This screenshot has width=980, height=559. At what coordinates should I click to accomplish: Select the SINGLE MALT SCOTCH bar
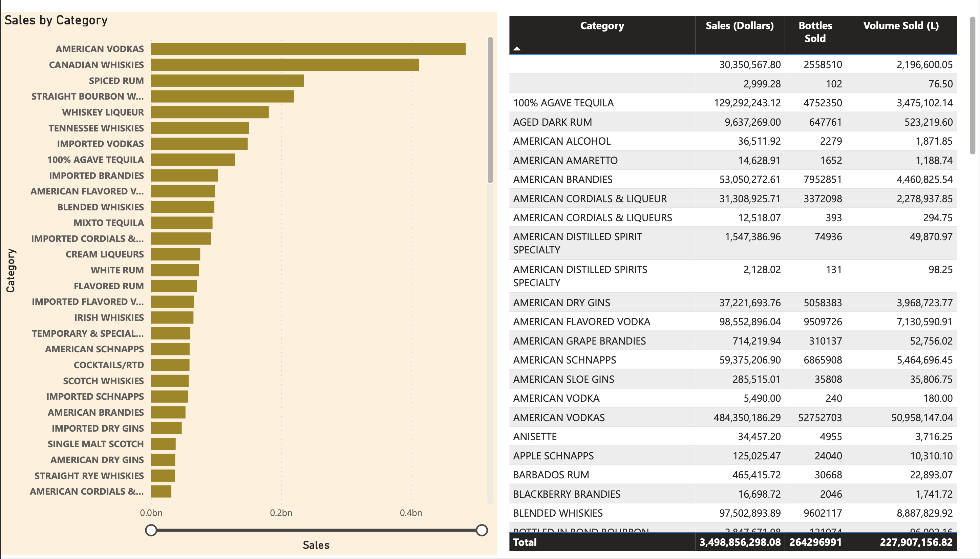click(x=163, y=444)
